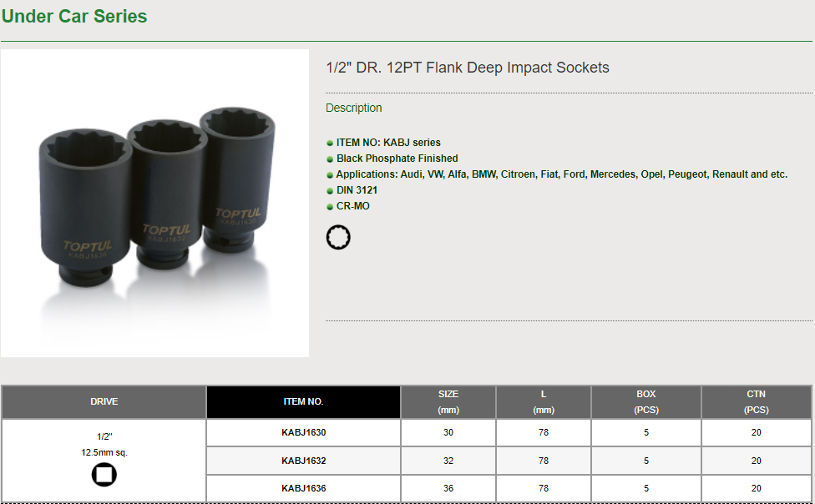Screen dimensions: 815x504
Task: Click the 1/2" drive size text
Action: coord(104,436)
